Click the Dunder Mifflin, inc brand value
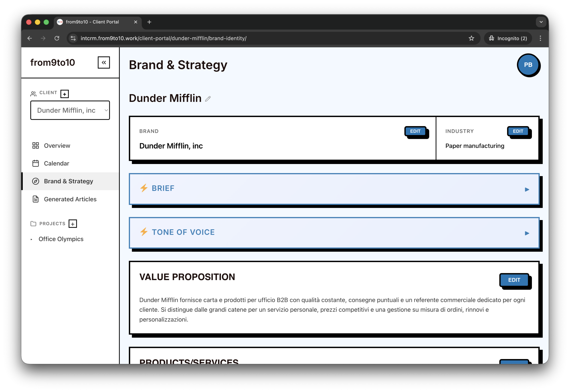Screen dimensions: 570x392 (x=171, y=146)
